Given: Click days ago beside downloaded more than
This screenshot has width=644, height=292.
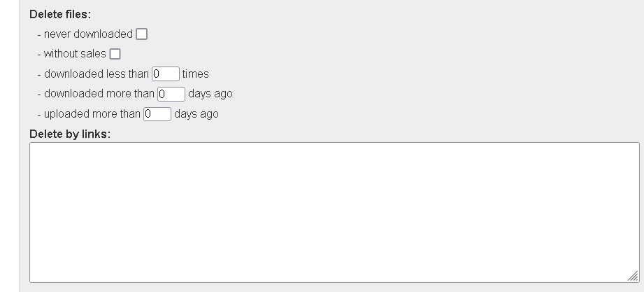Looking at the screenshot, I should (210, 94).
